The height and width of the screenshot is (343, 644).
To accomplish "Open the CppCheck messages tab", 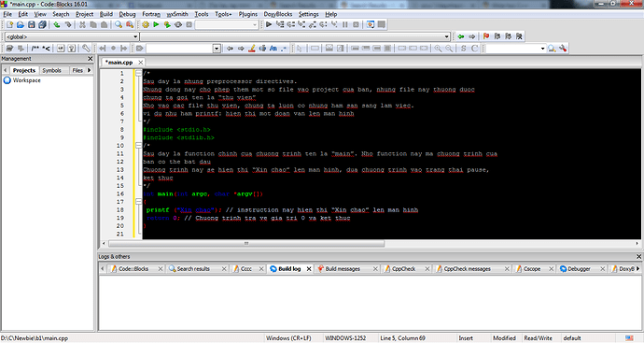I will (467, 269).
